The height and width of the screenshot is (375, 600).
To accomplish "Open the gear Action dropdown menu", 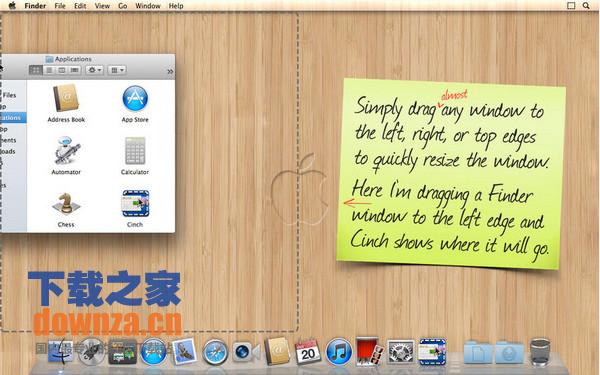I will pyautogui.click(x=94, y=70).
